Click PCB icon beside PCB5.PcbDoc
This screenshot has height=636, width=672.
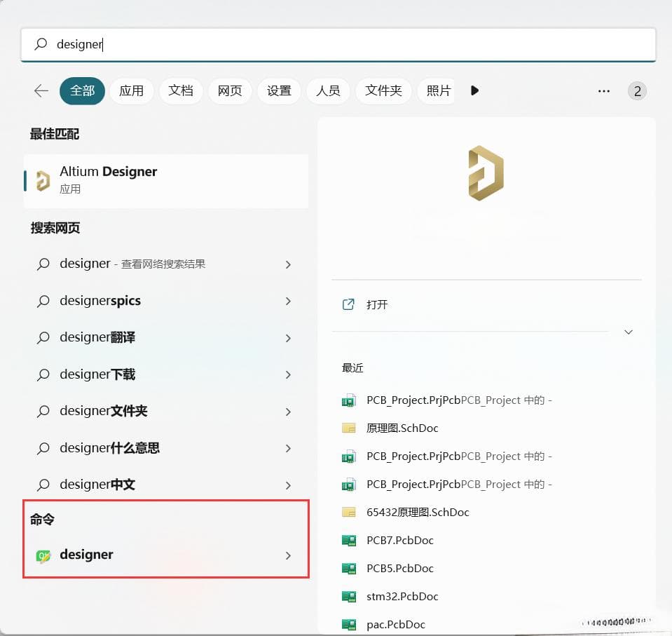click(349, 569)
